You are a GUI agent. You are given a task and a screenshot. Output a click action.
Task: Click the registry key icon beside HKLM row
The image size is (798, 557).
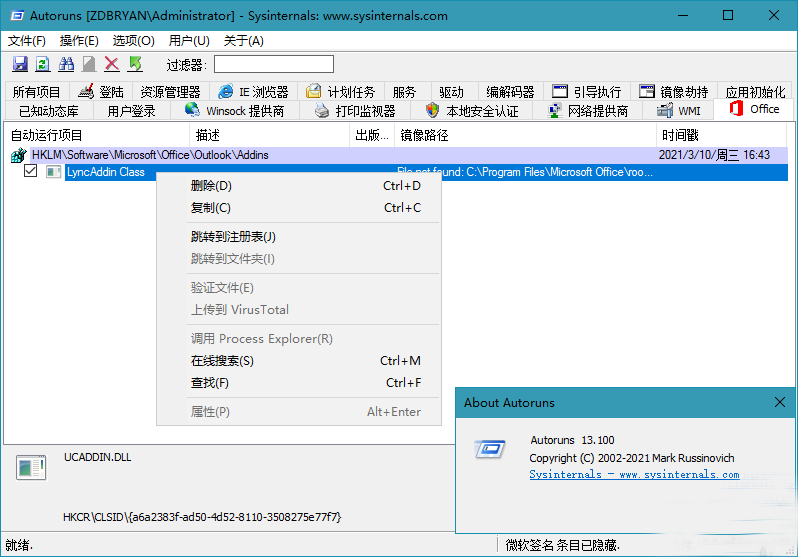19,155
